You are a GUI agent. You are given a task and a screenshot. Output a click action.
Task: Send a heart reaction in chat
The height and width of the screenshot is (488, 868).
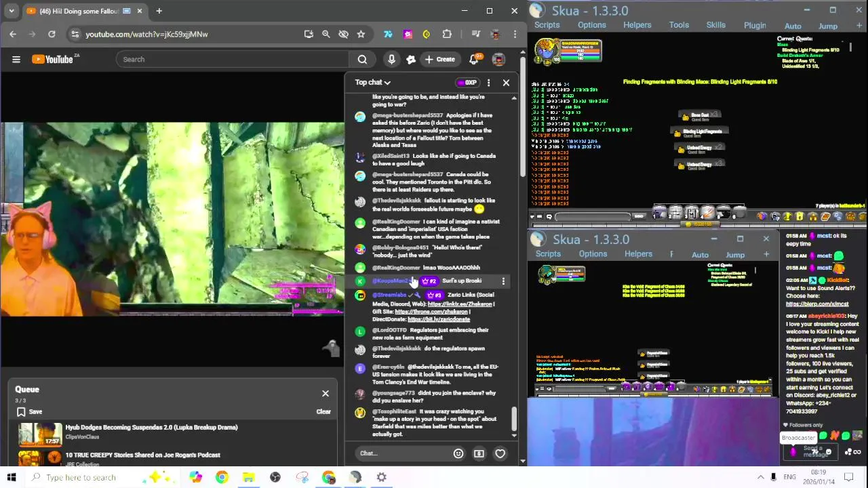coord(500,453)
